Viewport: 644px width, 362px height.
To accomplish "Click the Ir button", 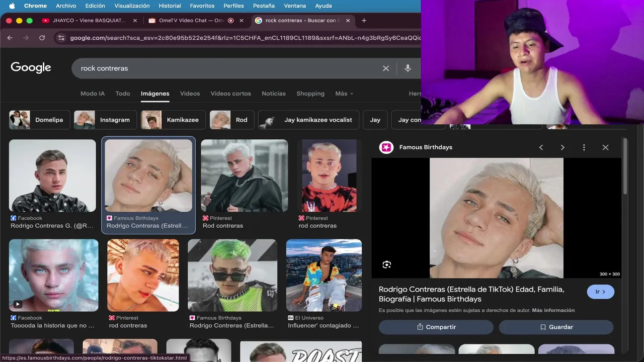I will 600,292.
